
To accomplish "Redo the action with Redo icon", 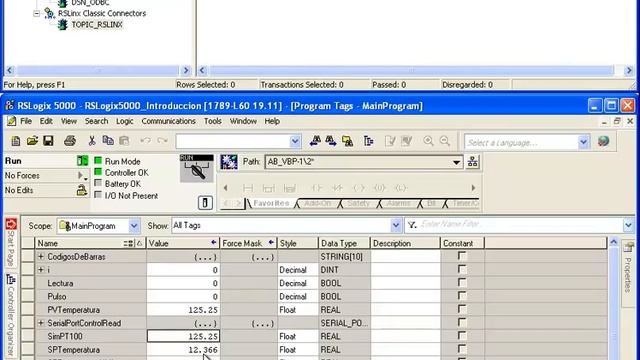I will click(x=162, y=141).
